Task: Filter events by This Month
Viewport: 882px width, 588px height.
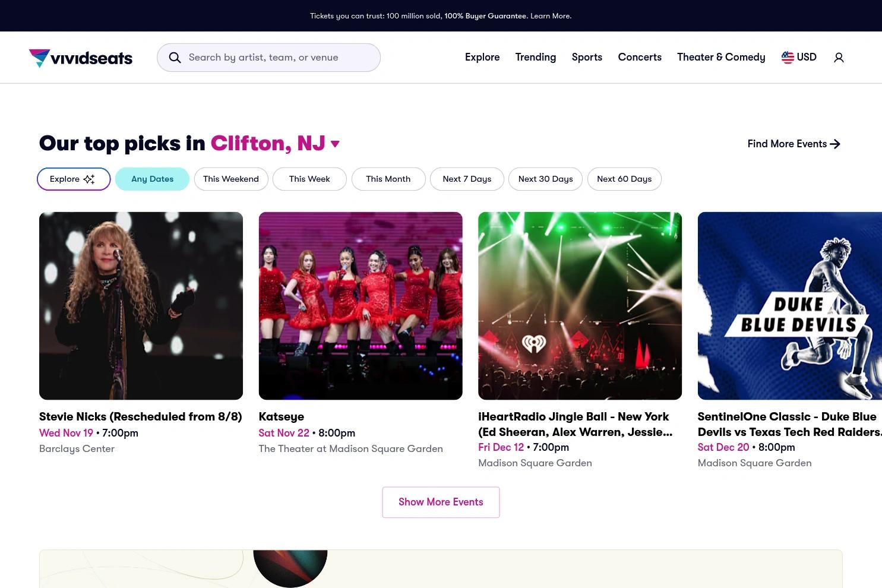Action: [x=388, y=179]
